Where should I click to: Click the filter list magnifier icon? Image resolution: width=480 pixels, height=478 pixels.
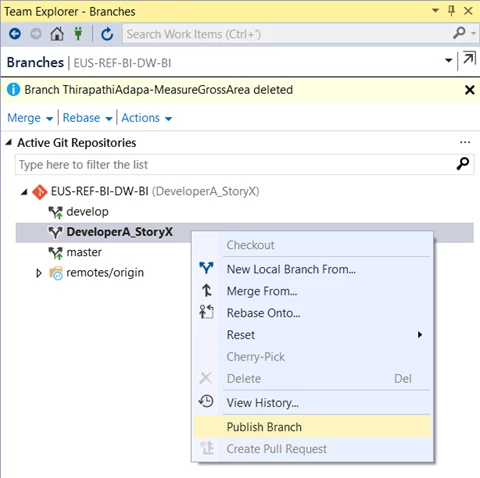(x=463, y=164)
